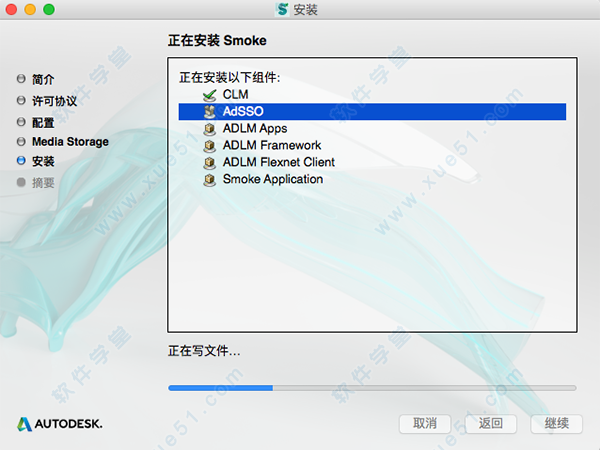Click the 安装 window title
This screenshot has width=600, height=450.
coord(305,10)
